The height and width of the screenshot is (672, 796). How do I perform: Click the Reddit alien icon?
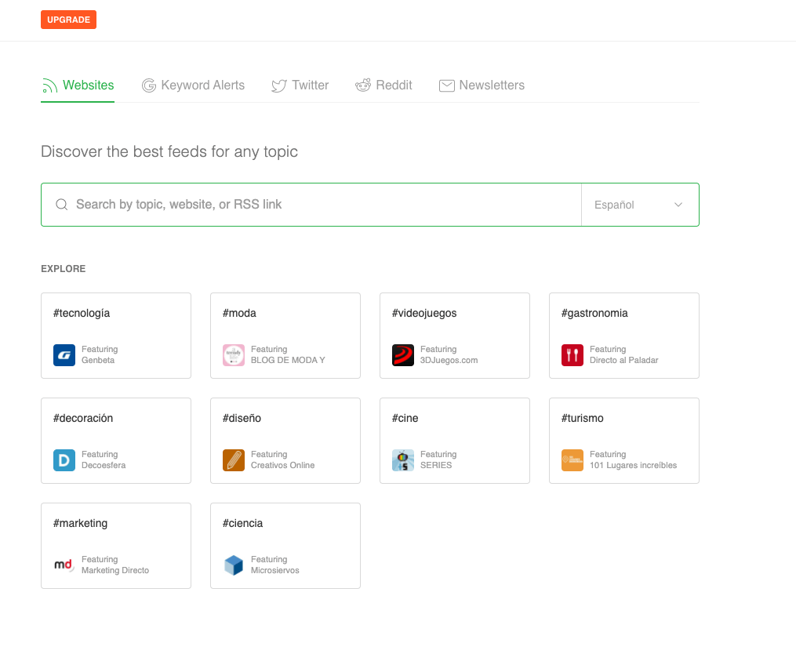363,85
